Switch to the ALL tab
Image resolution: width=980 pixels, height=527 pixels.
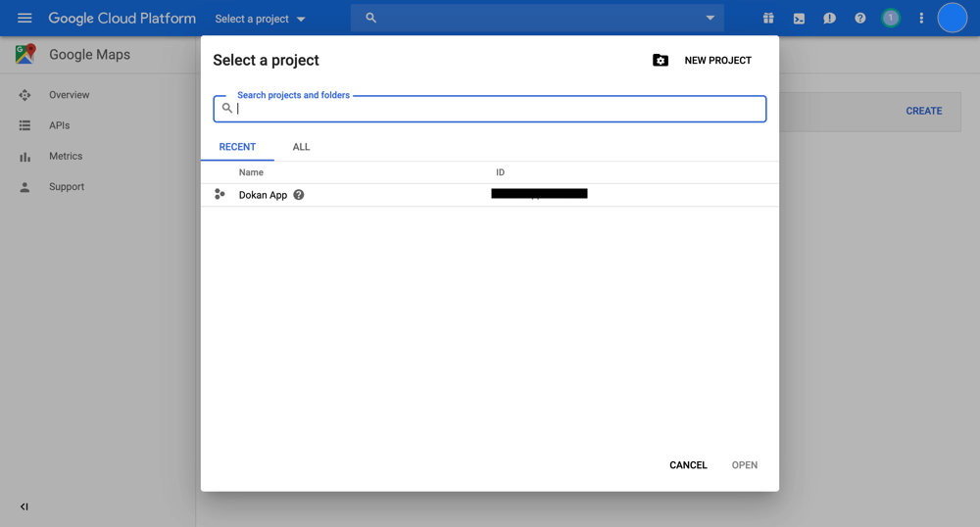(x=301, y=147)
